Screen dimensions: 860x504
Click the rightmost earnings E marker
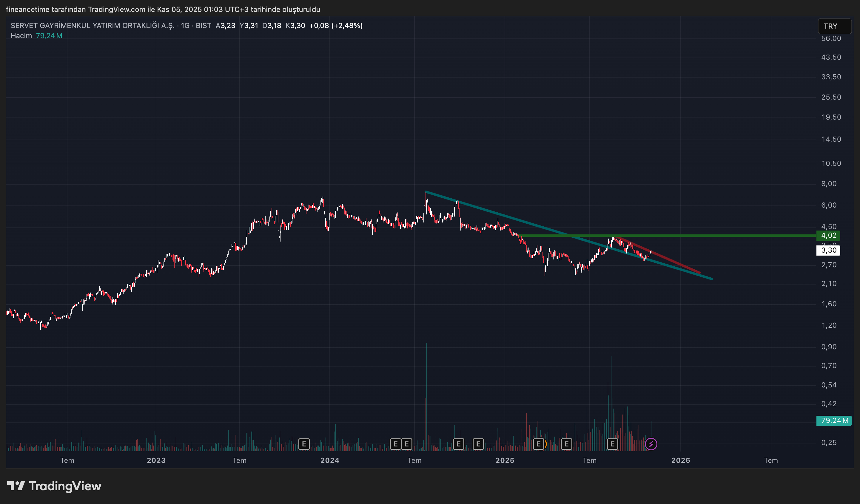pos(613,444)
